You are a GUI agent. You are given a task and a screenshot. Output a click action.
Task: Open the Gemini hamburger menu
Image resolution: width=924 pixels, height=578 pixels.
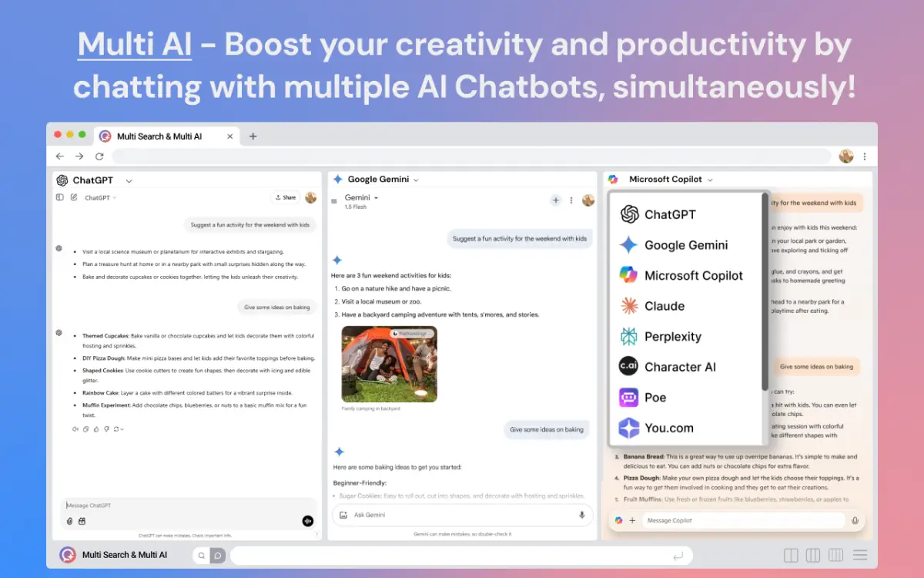point(334,202)
